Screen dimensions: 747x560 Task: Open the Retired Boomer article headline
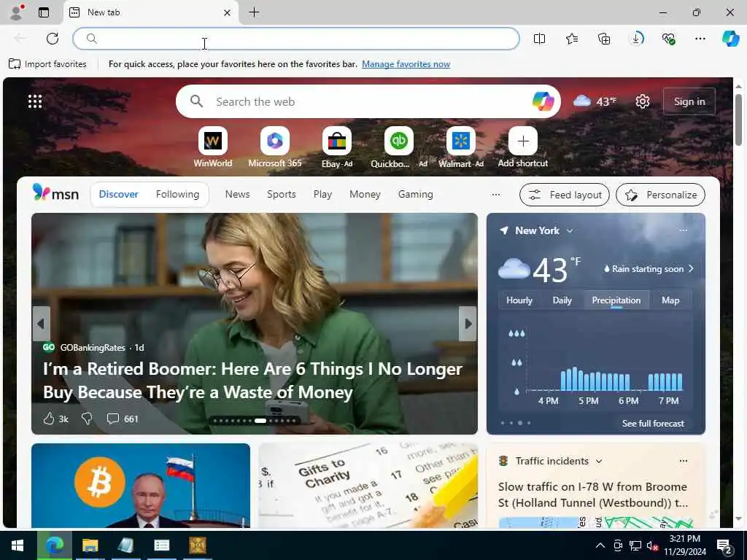tap(252, 381)
